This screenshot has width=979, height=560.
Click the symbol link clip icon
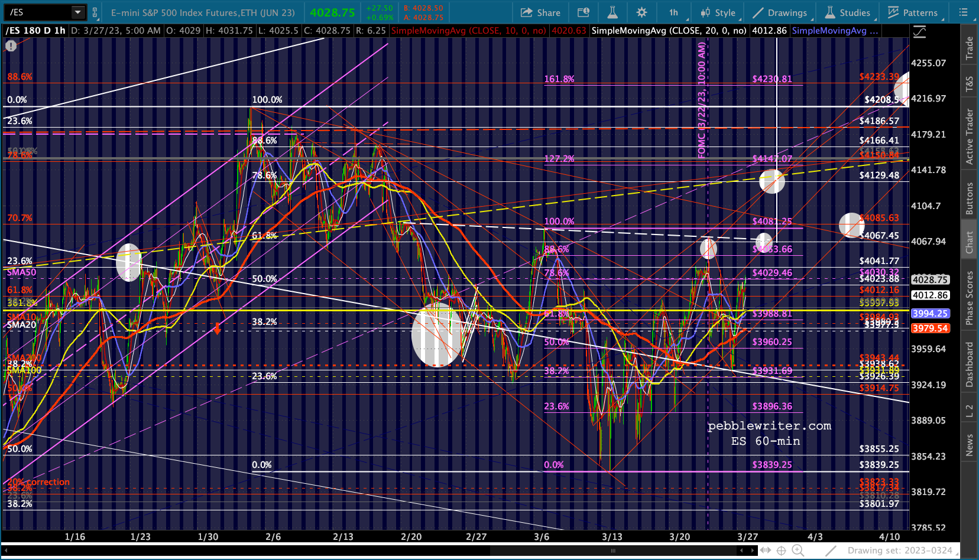(95, 12)
